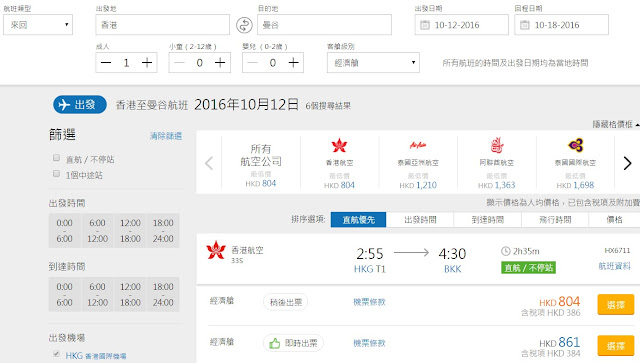The width and height of the screenshot is (640, 363).
Task: Uncheck HKG 香港國際機場 airport checkbox
Action: (56, 354)
